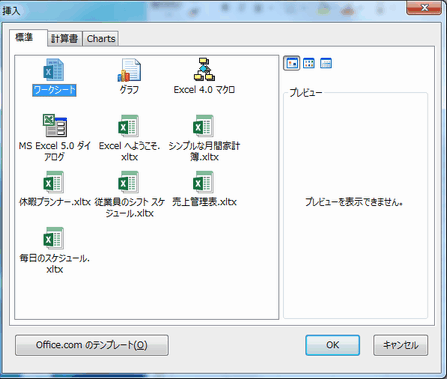Switch to large icons view
This screenshot has width=447, height=379.
click(x=292, y=63)
